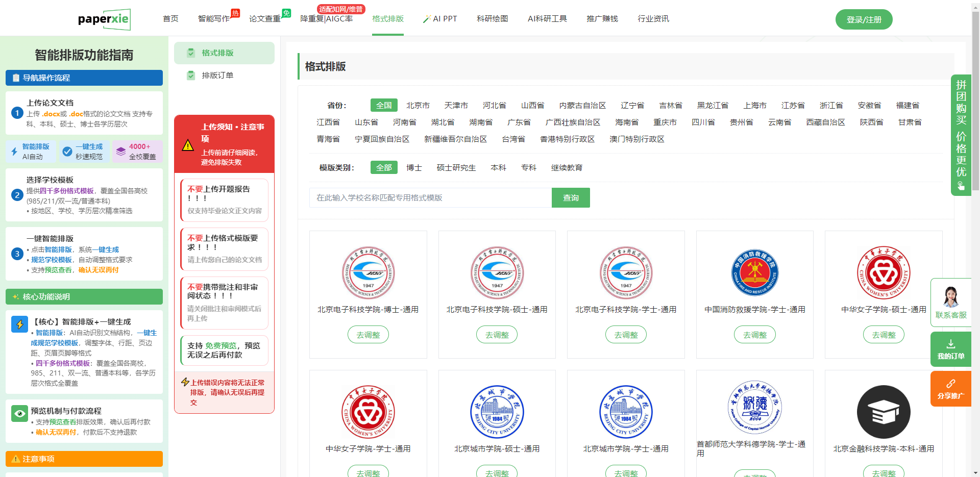
Task: Click the document icon beside 排版订单
Action: click(x=191, y=76)
